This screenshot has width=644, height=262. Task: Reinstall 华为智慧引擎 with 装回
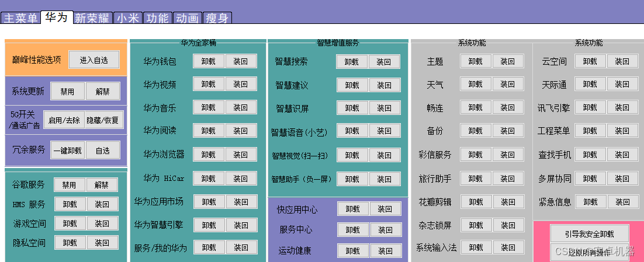pyautogui.click(x=241, y=225)
